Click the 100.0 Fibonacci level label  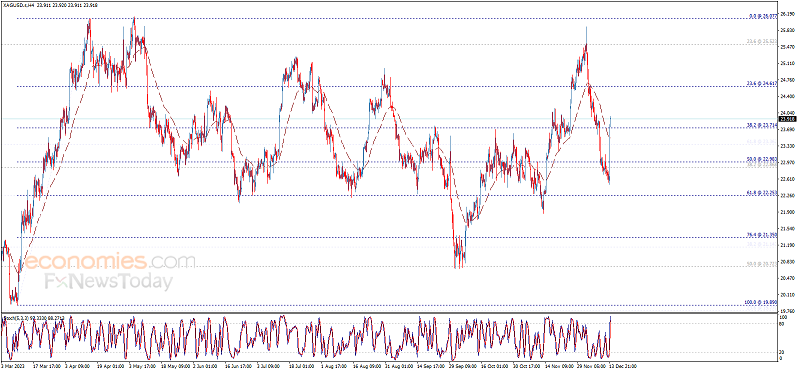(761, 302)
